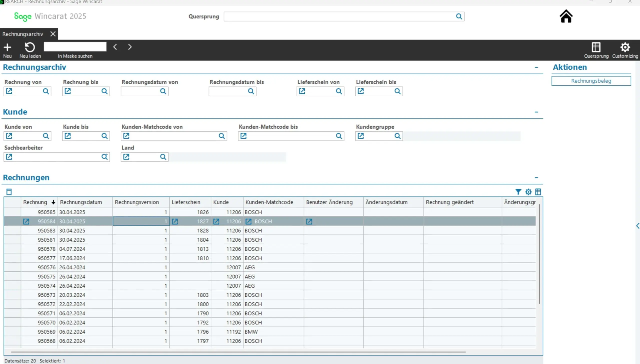Select row header of invoice 950576
640x364 pixels.
(x=12, y=267)
